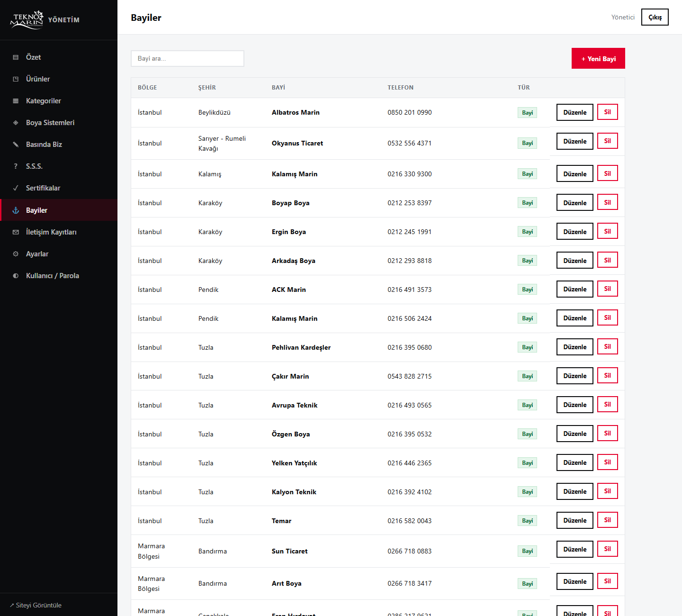Viewport: 682px width, 616px height.
Task: Edit the Okyanus Ticaret row
Action: click(x=575, y=141)
